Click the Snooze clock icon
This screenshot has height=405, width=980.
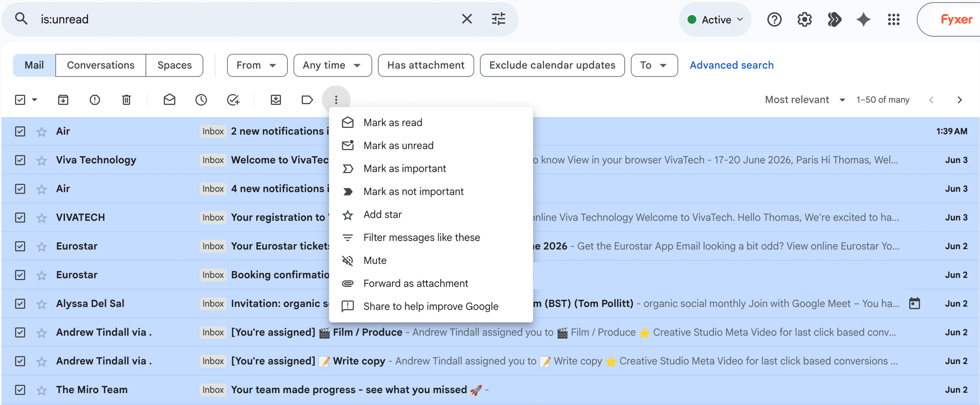click(x=201, y=100)
